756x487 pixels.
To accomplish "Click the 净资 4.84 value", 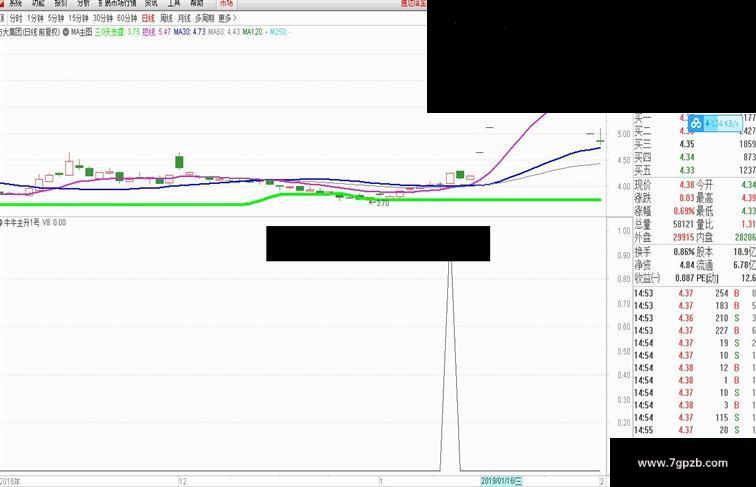I will coord(687,265).
